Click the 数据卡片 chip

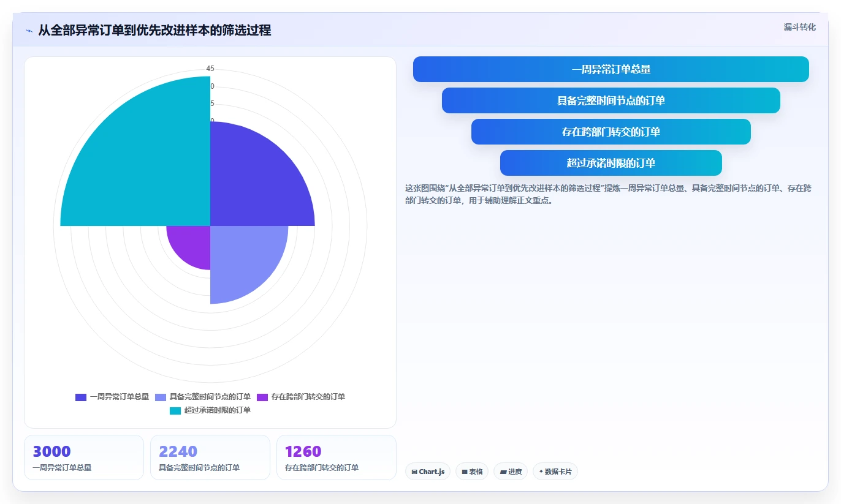click(555, 472)
